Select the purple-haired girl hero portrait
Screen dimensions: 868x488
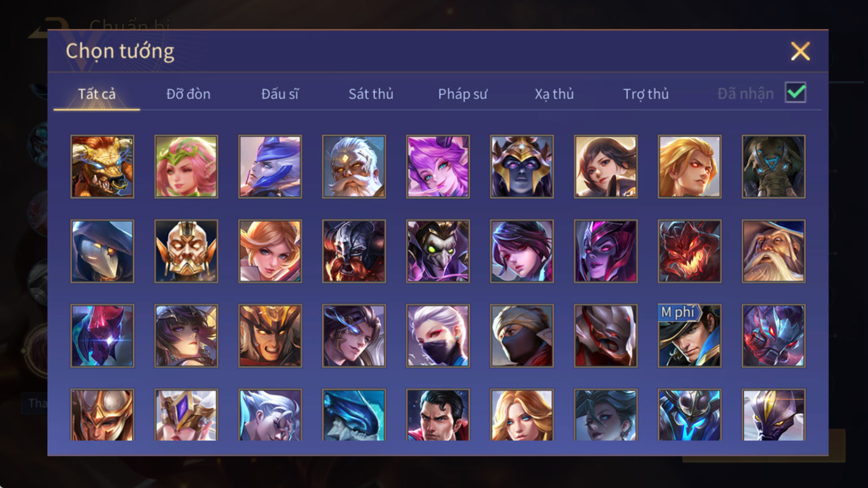438,166
